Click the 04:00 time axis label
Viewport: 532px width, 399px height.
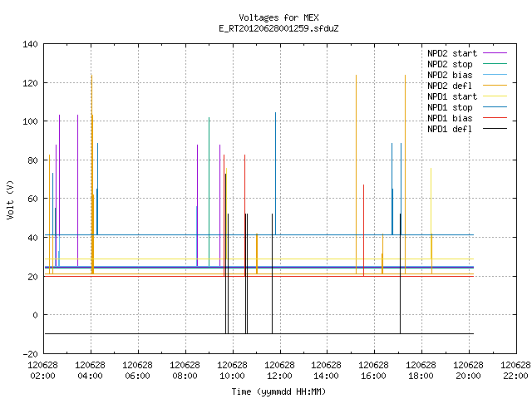[x=91, y=376]
